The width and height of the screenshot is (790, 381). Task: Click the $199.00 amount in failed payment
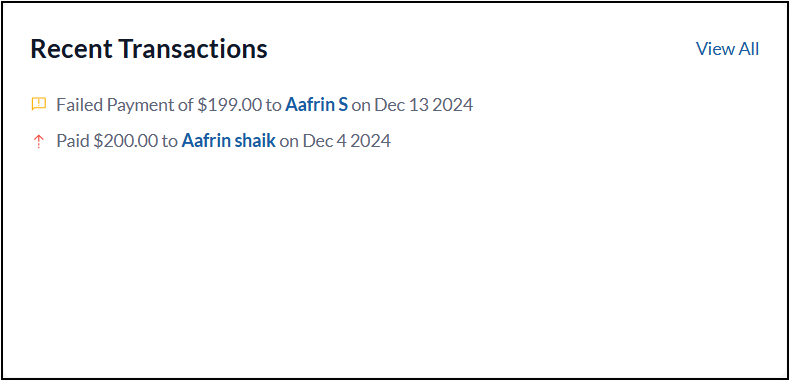229,105
